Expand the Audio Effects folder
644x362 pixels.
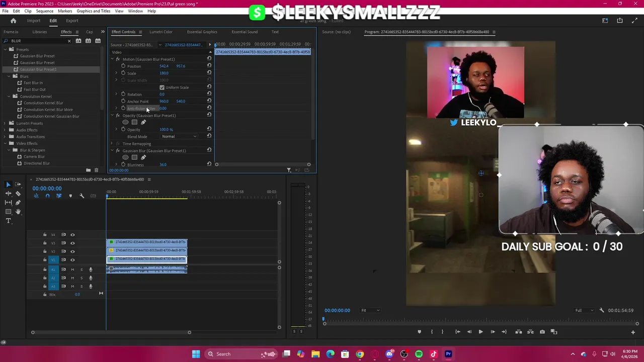click(x=6, y=130)
